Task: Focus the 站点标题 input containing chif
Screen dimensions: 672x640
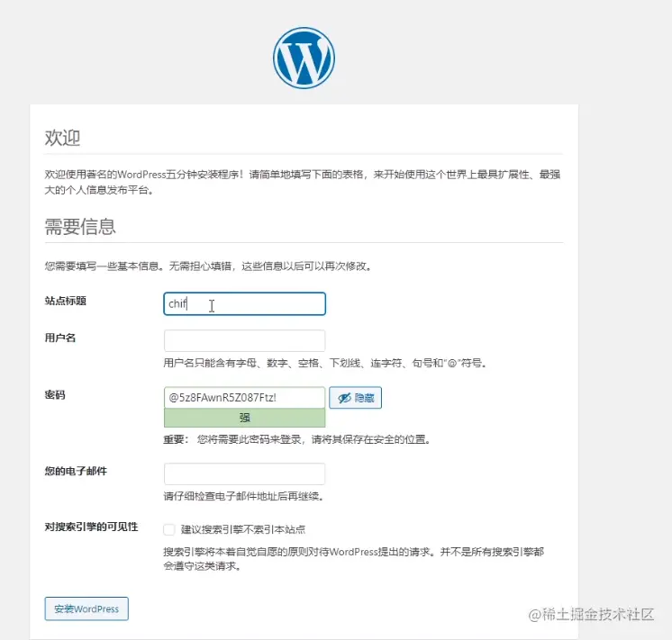Action: [245, 303]
